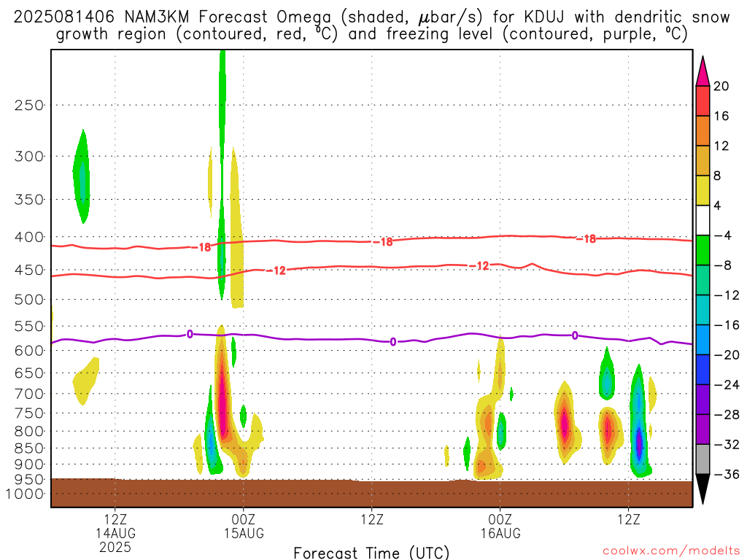Pick the gray -32 to -36 colorbar swatch

click(703, 459)
